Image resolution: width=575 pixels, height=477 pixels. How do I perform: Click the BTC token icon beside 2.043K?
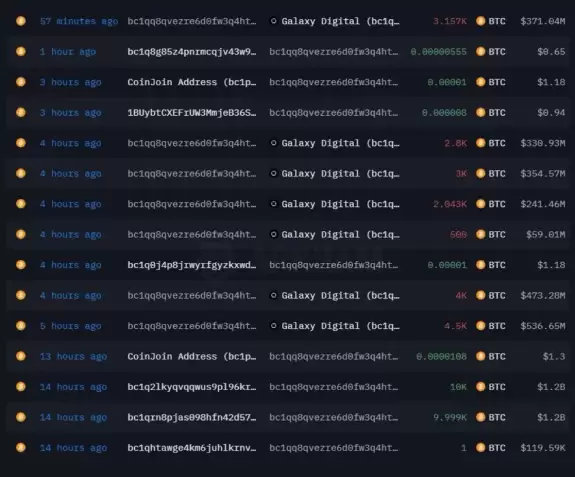click(480, 203)
